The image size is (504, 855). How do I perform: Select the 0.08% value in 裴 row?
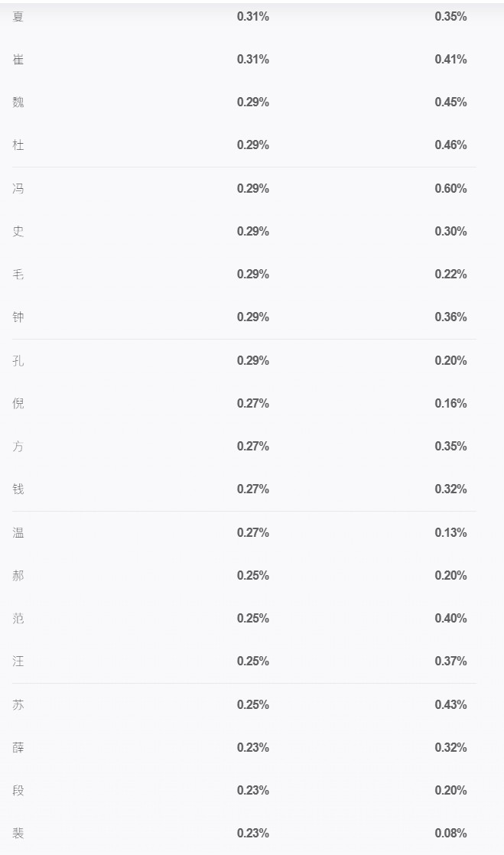[450, 833]
